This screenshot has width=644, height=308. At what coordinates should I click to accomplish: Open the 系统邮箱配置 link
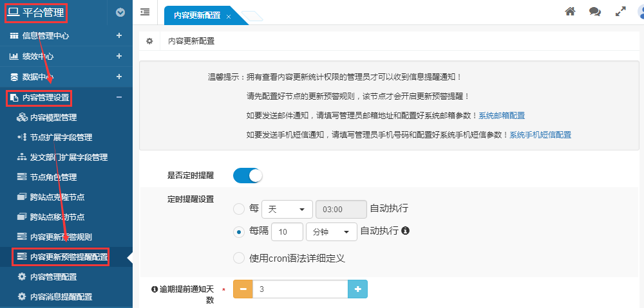(x=502, y=116)
